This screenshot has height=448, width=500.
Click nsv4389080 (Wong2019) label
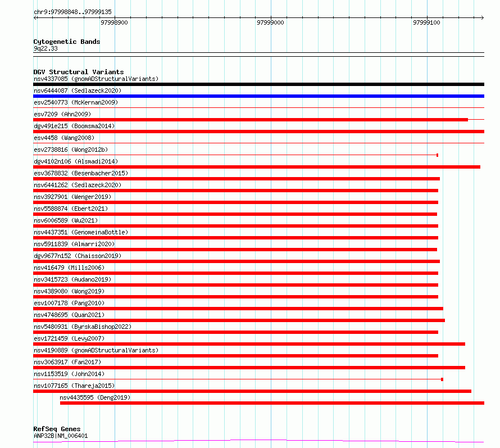[69, 291]
